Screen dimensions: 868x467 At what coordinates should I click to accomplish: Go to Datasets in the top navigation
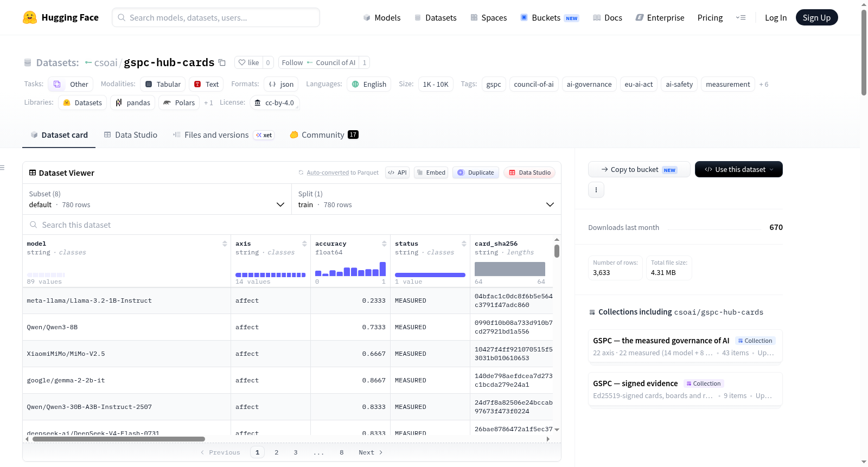436,17
